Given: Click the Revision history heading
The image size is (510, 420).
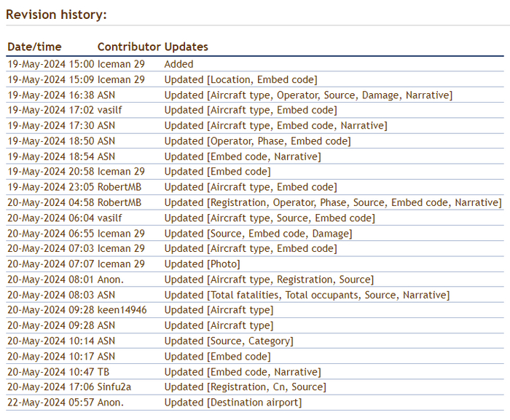Looking at the screenshot, I should pyautogui.click(x=56, y=15).
